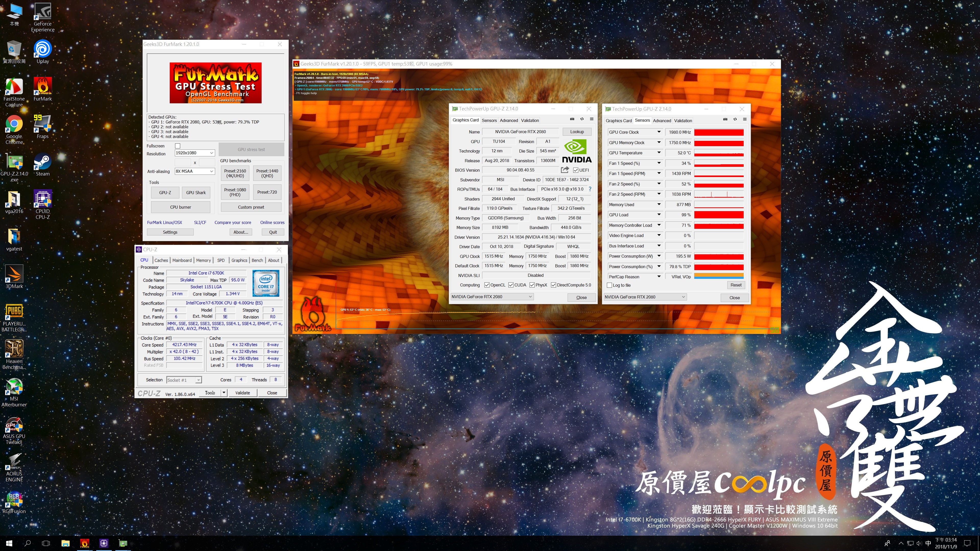This screenshot has height=551, width=980.
Task: Open vgatest folder on desktop
Action: [14, 239]
